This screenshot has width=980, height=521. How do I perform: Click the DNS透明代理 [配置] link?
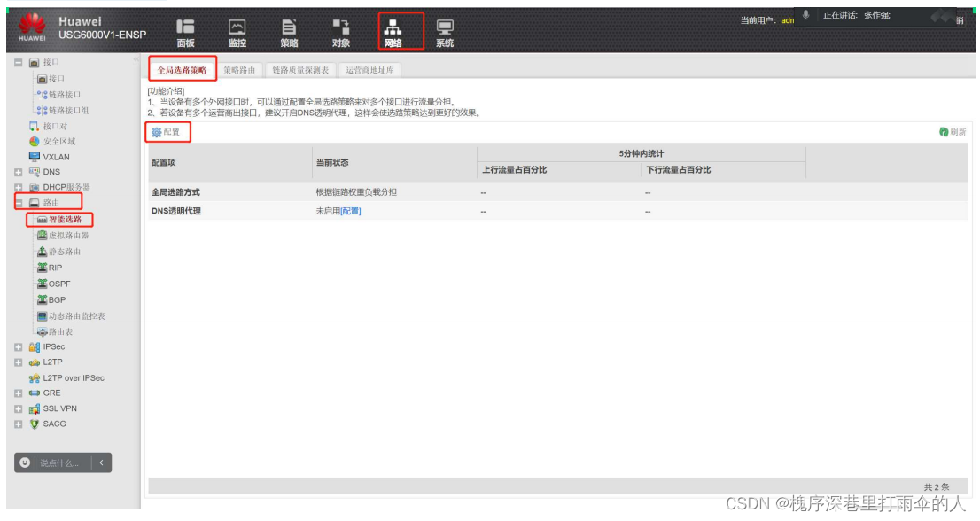351,211
